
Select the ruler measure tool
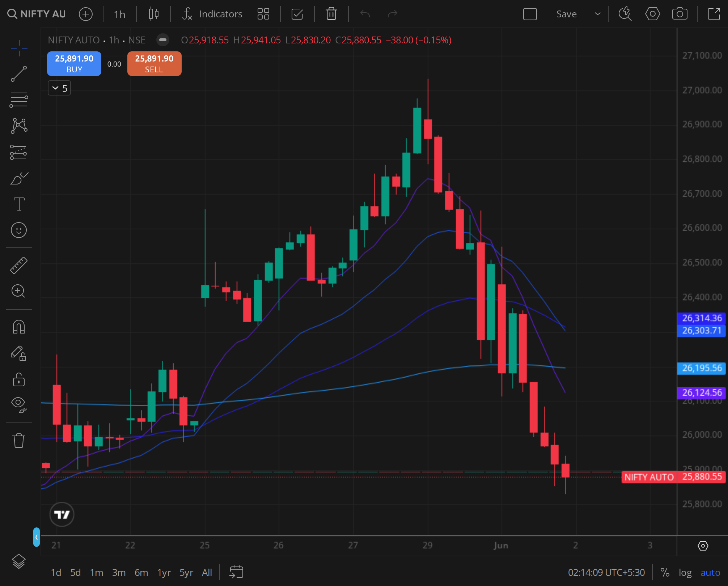(19, 266)
